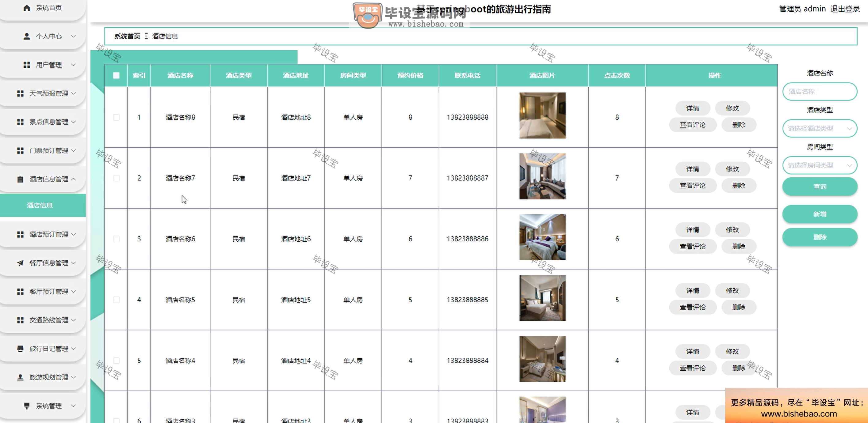Open the 请选择酒店类型 dropdown
The image size is (868, 423).
click(820, 129)
